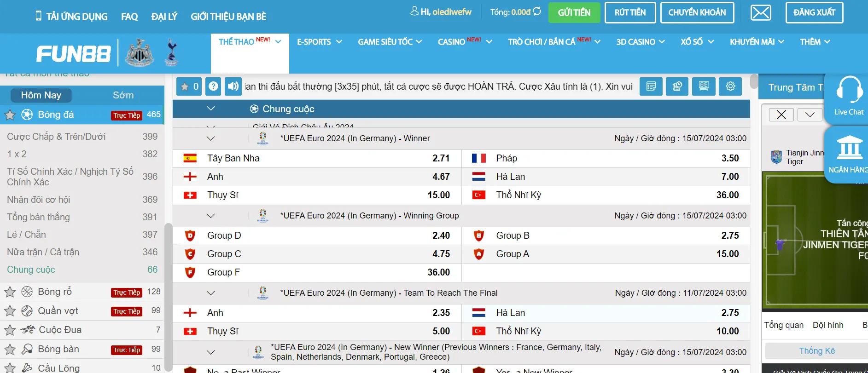Click the Gửi Tiền deposit button
This screenshot has height=373, width=868.
[574, 13]
